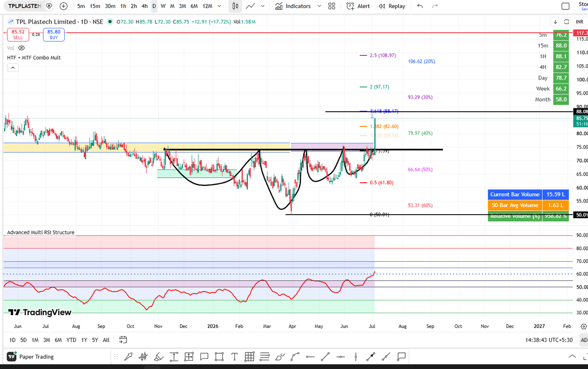Click the down-arrow icon left of INR

[x=556, y=22]
